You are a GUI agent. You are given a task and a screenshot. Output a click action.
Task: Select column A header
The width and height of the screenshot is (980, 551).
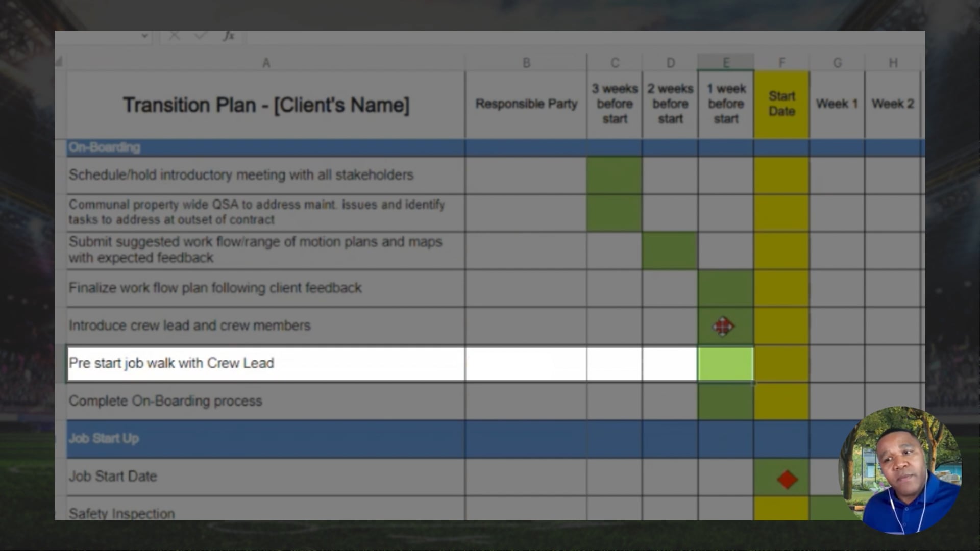click(265, 63)
